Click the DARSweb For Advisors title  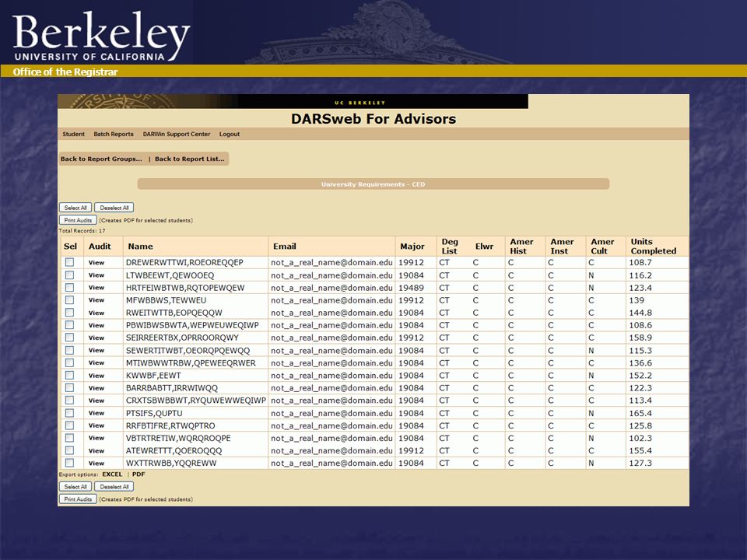pyautogui.click(x=373, y=118)
